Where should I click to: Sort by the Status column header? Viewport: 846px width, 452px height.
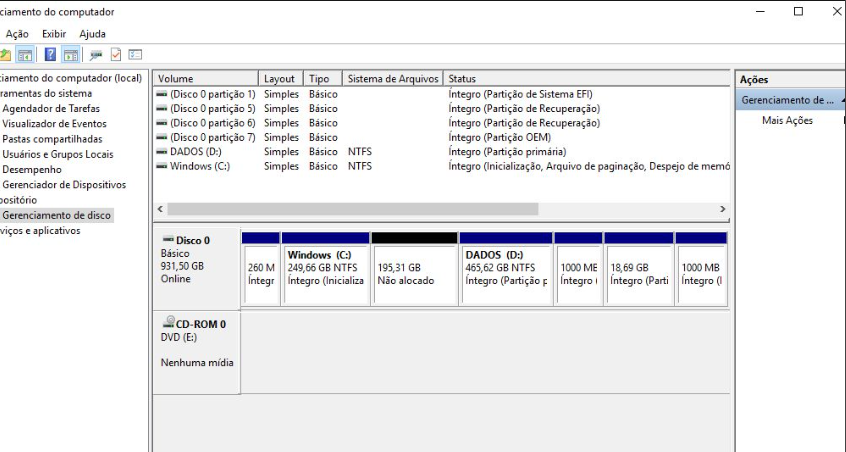pyautogui.click(x=586, y=79)
